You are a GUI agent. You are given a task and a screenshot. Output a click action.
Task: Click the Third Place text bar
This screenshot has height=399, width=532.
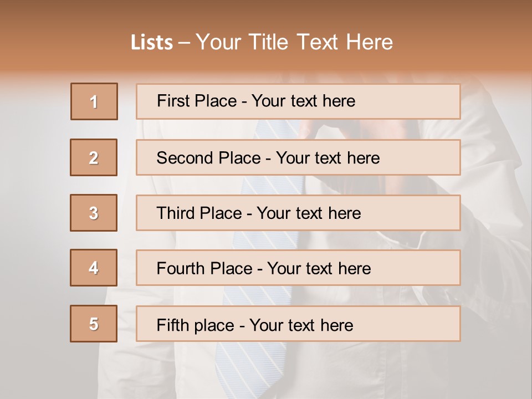coord(298,213)
